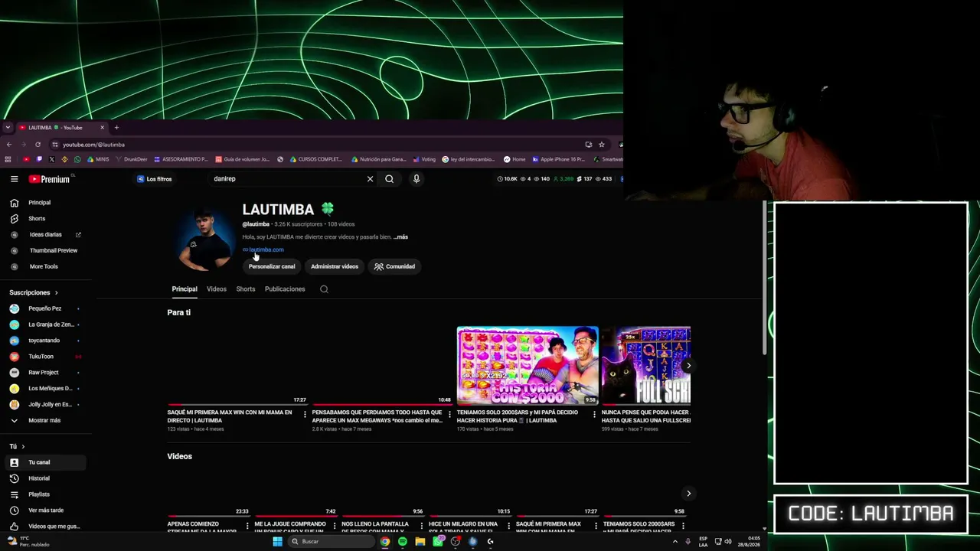Go to the YouTube Premium home logo
The image size is (980, 551).
(50, 179)
